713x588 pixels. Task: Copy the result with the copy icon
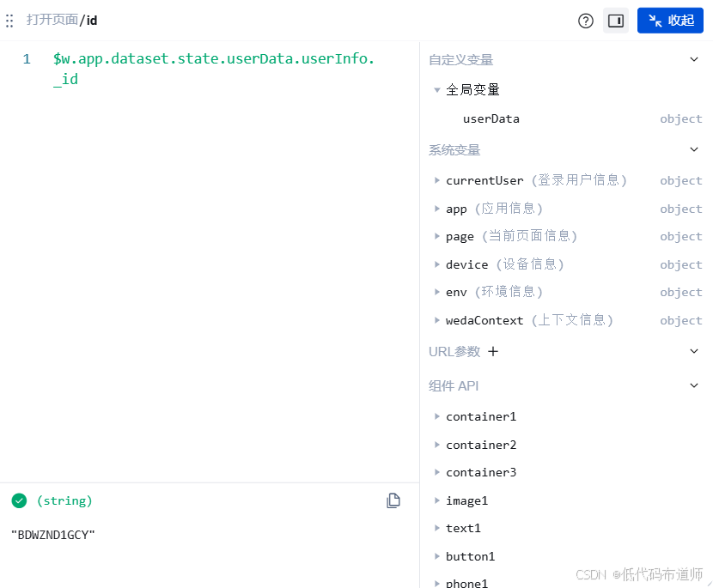[393, 500]
